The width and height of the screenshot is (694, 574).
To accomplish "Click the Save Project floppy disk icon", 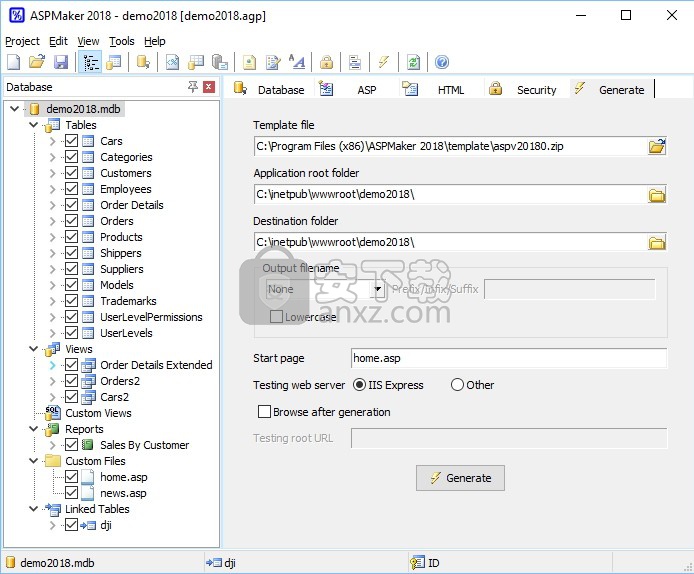I will pyautogui.click(x=61, y=62).
